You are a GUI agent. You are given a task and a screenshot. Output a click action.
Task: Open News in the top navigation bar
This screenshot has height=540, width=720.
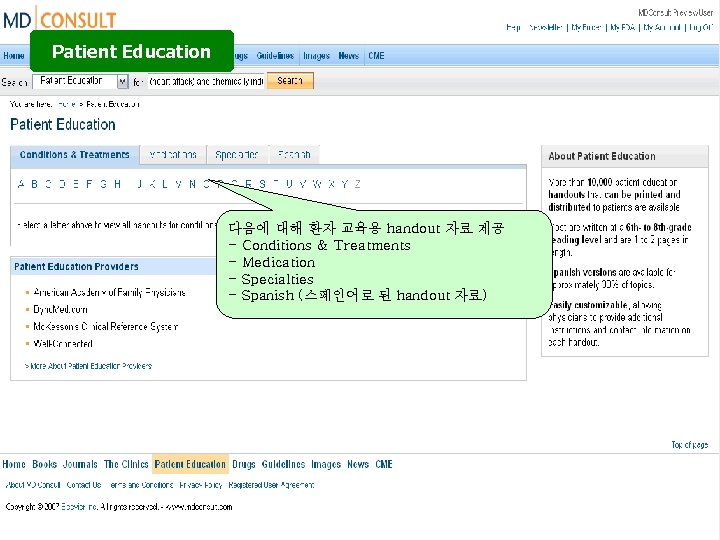(x=349, y=56)
